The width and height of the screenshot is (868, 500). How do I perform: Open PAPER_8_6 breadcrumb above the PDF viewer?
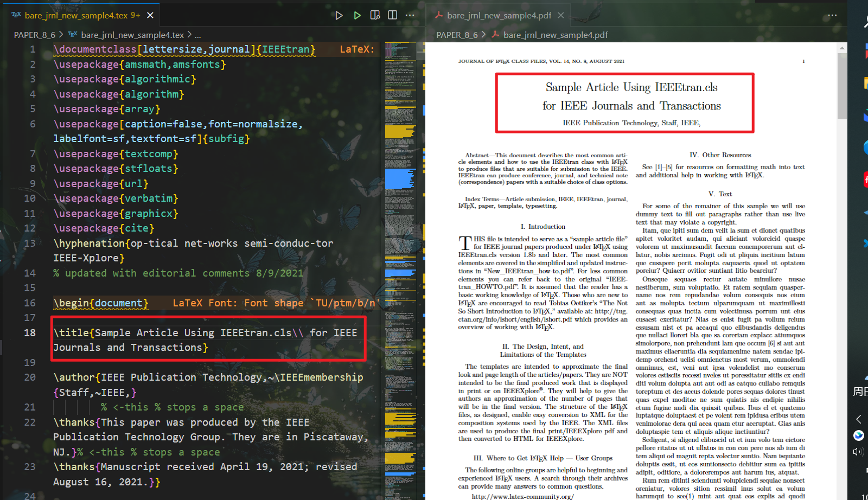[457, 35]
